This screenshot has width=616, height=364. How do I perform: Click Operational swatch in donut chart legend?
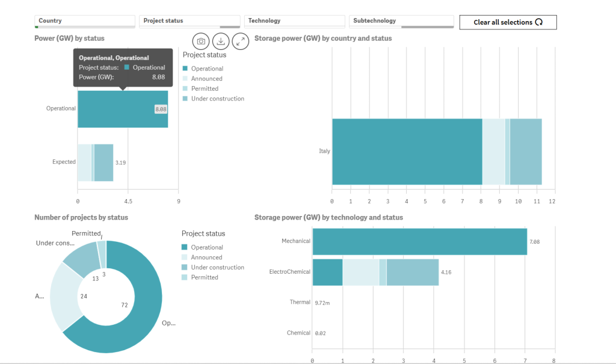pyautogui.click(x=185, y=247)
